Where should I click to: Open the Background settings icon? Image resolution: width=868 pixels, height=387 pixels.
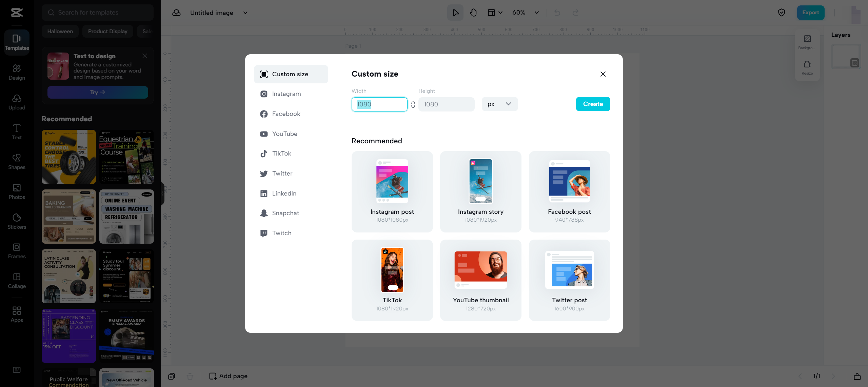807,42
